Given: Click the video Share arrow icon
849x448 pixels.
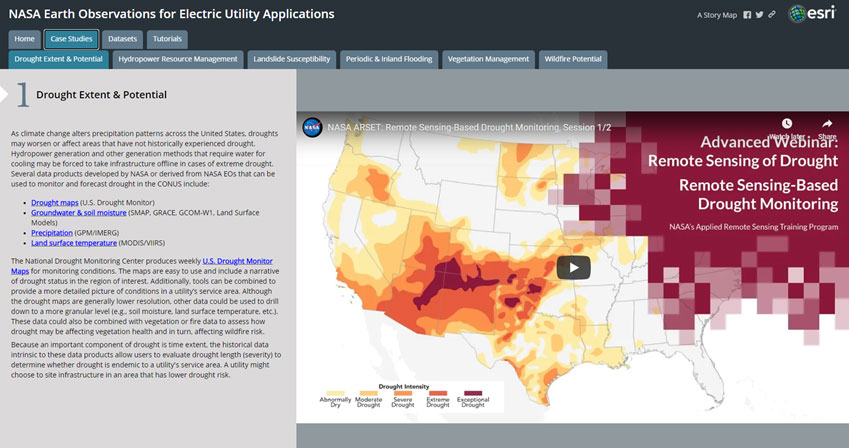Looking at the screenshot, I should point(827,124).
